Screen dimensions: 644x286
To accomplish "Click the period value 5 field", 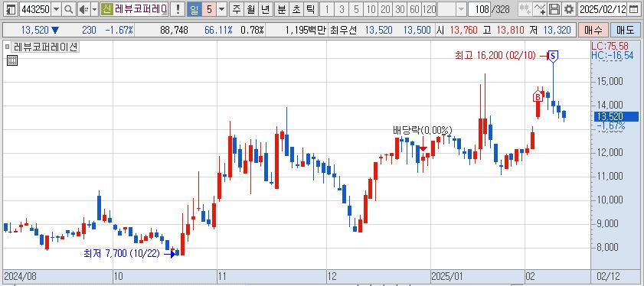I will [x=209, y=9].
